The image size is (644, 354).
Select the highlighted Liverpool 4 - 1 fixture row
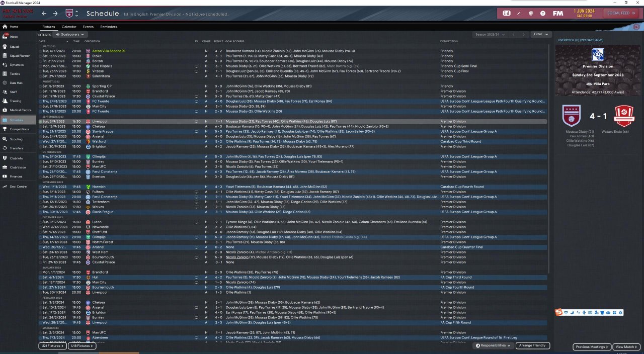(x=293, y=121)
